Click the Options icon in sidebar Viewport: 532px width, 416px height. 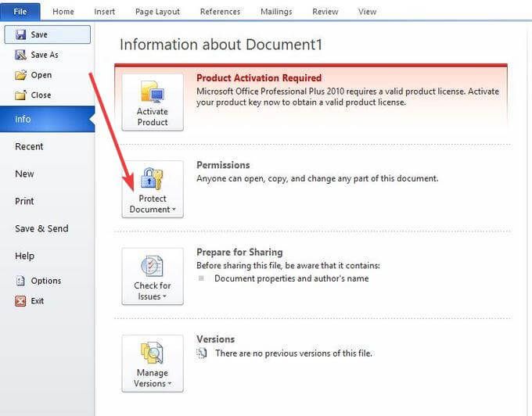click(20, 281)
